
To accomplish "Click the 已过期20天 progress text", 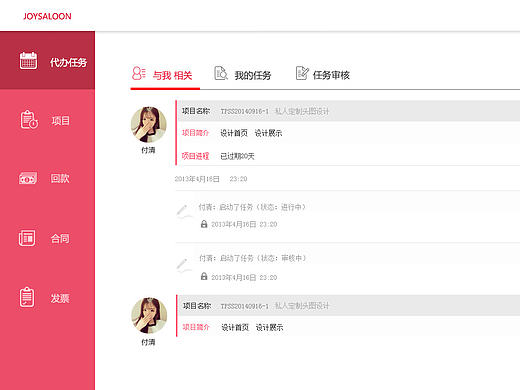I will coord(237,156).
